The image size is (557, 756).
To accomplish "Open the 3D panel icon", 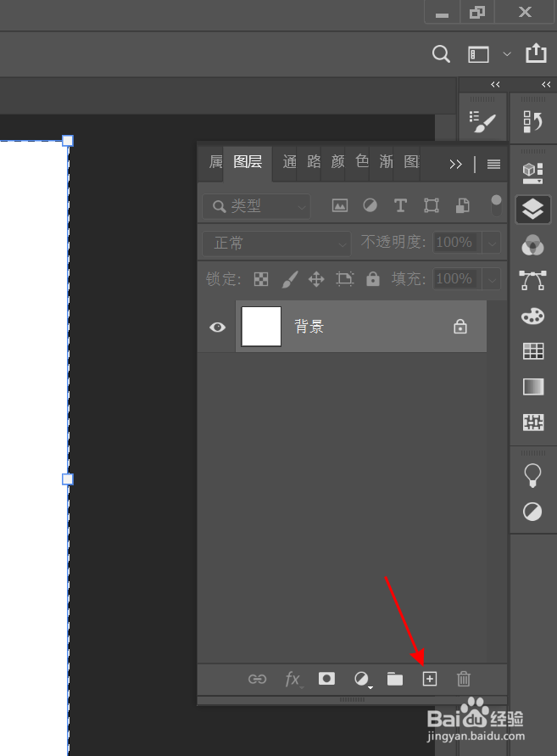I will point(533,173).
